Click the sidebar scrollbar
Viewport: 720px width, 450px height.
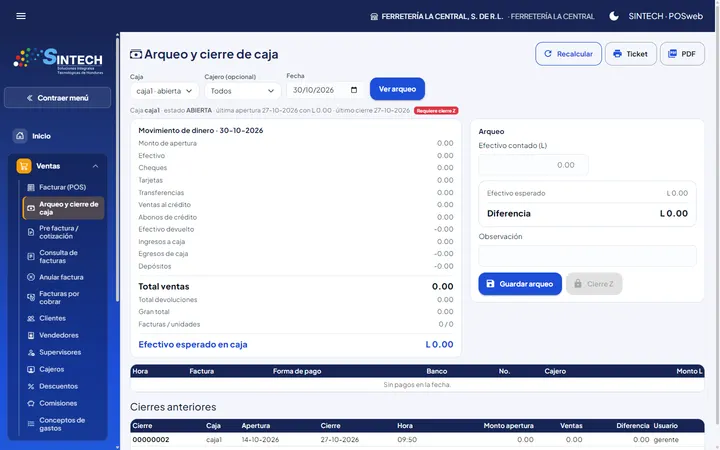118,170
